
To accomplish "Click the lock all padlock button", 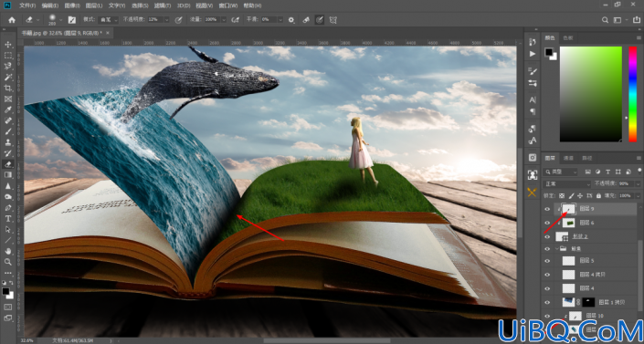I will click(598, 196).
